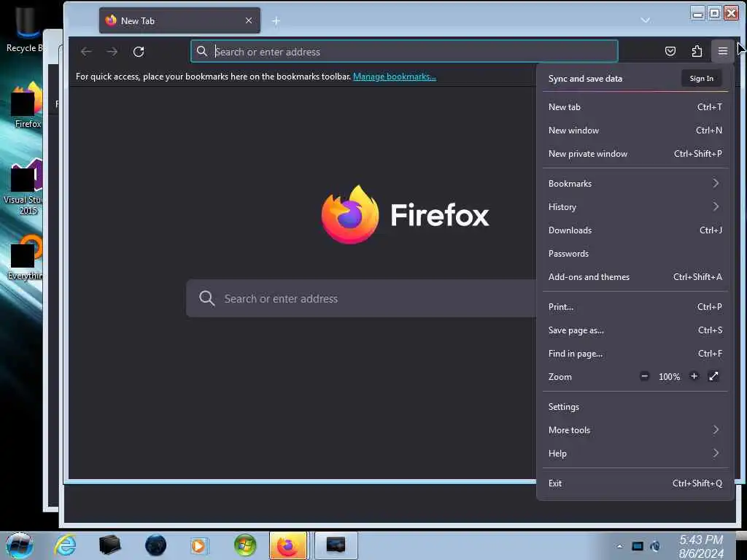Expand the Help submenu
Viewport: 747px width, 560px height.
point(635,454)
